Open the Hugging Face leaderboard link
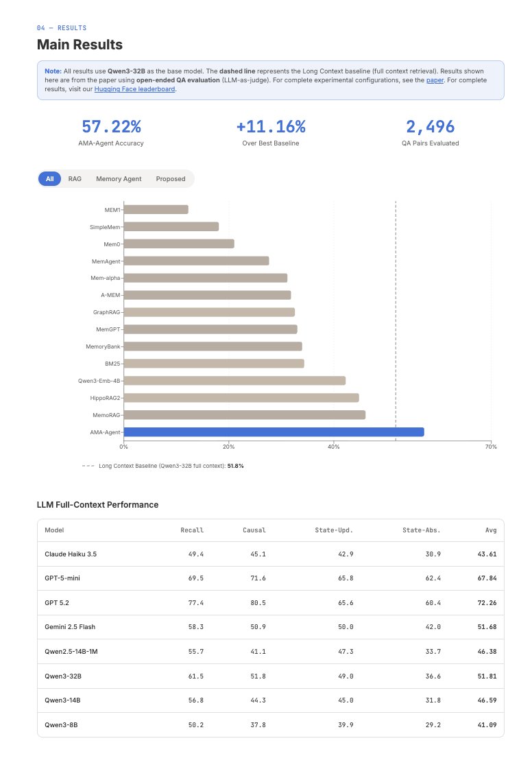Image resolution: width=532 pixels, height=767 pixels. (134, 89)
